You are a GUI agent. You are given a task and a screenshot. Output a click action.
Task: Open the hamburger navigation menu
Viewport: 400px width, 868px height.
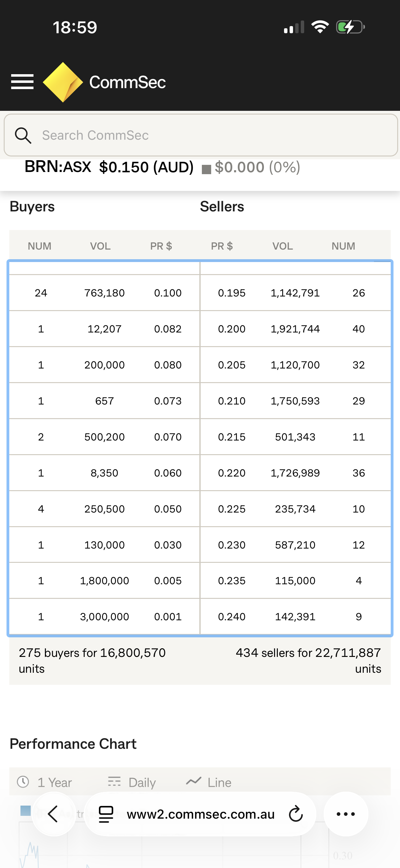point(22,82)
